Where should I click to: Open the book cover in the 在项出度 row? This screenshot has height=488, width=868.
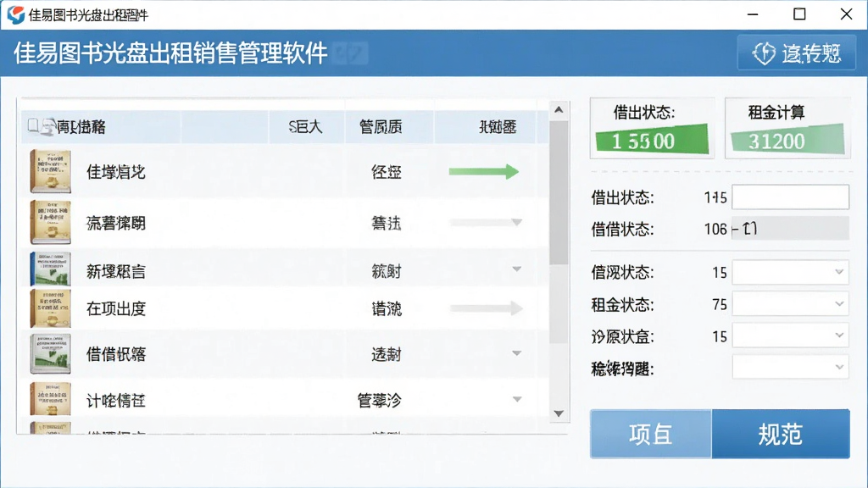(50, 308)
